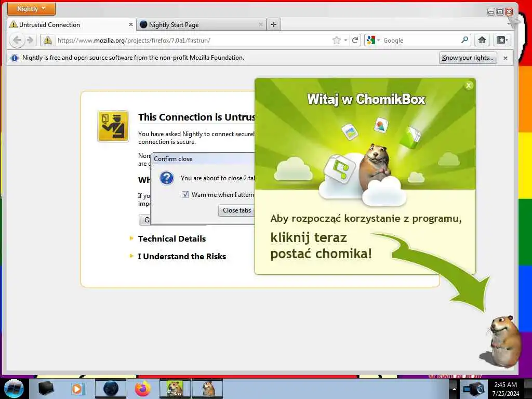This screenshot has height=399, width=532.
Task: Expand the Technical Details section
Action: 171,239
